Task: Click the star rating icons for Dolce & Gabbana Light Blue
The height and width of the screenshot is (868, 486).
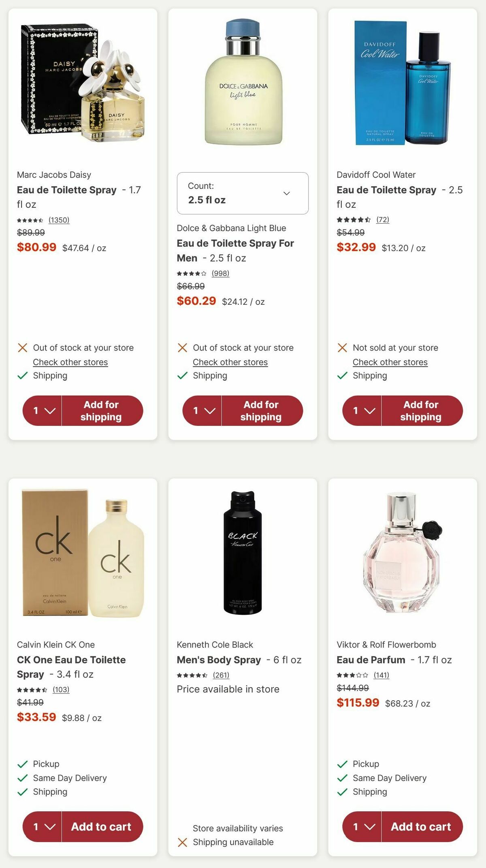Action: [x=192, y=273]
